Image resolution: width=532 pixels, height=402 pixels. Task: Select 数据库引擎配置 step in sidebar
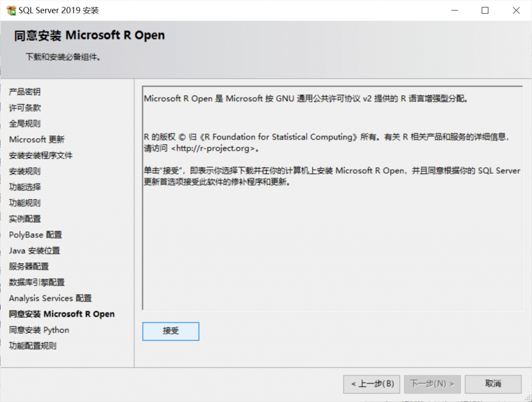point(36,282)
